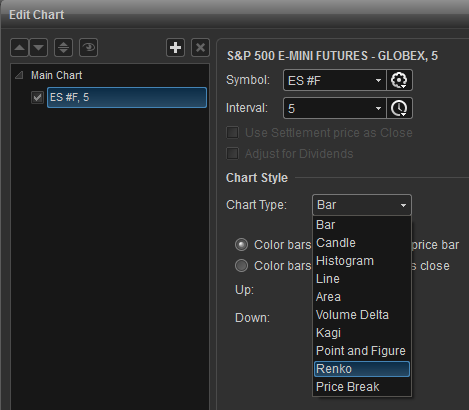Select Main Chart tree item

(56, 75)
